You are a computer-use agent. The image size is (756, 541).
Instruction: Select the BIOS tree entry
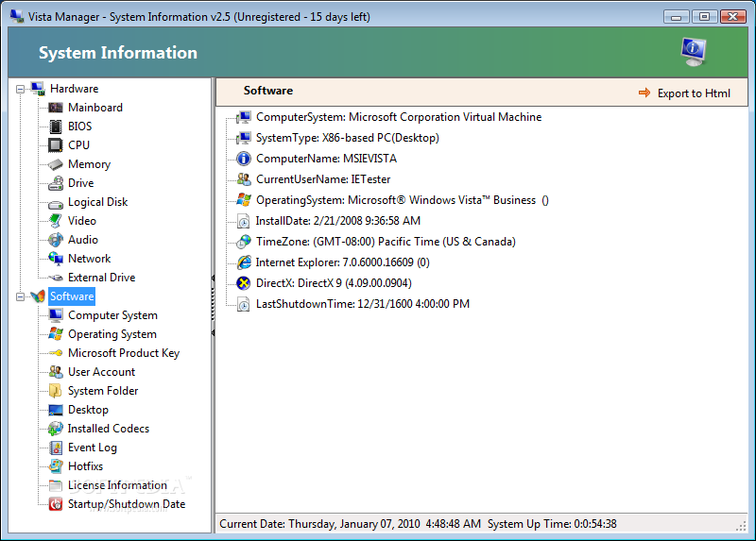tap(80, 127)
